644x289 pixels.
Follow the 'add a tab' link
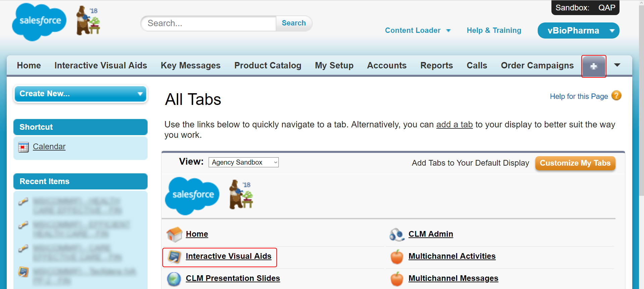coord(454,125)
